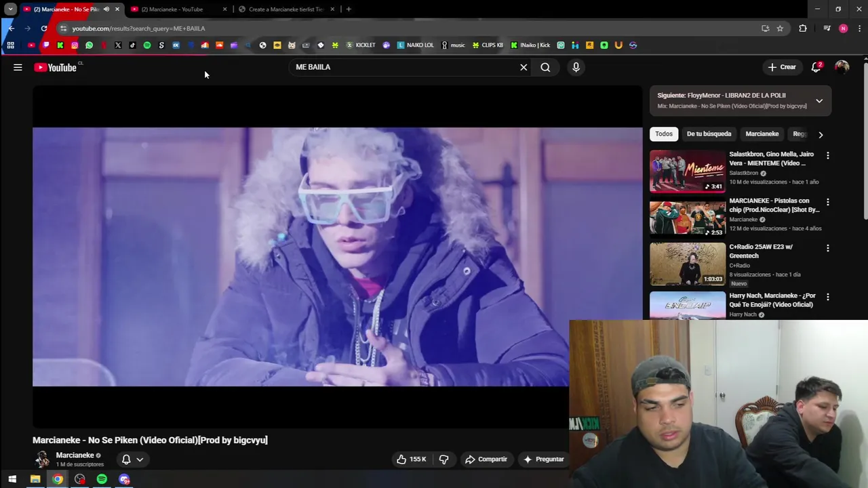Select the De tu búsqueda chip

[709, 134]
